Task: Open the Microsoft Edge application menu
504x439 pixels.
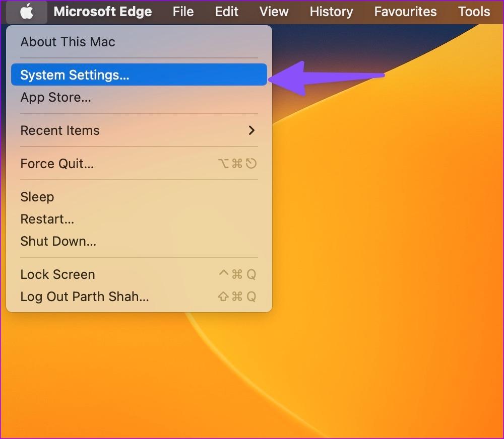Action: click(x=103, y=12)
